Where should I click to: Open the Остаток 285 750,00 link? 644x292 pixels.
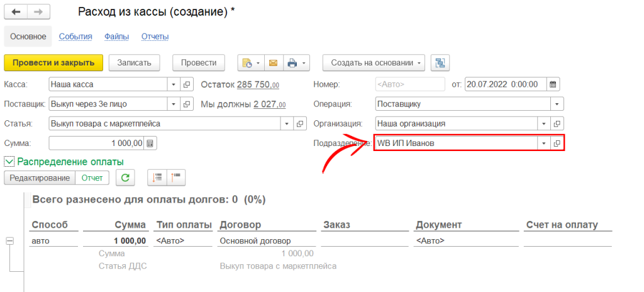[258, 84]
